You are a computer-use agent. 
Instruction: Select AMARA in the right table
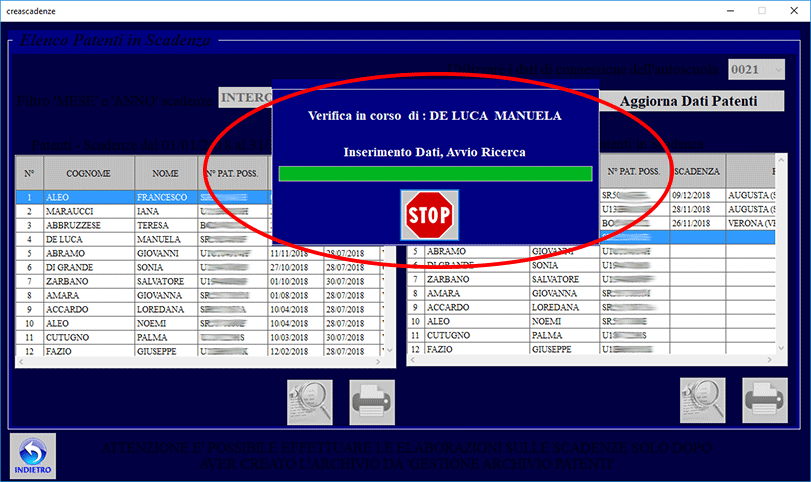coord(443,293)
